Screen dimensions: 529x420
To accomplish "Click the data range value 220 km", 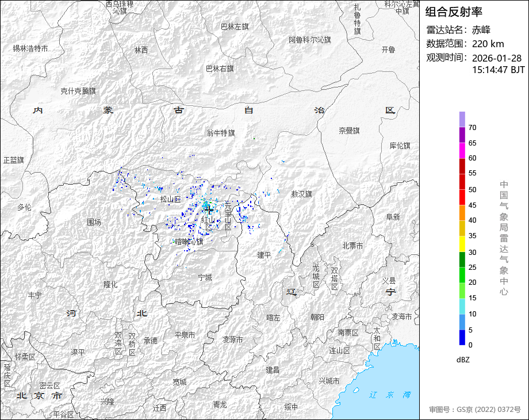I will [488, 44].
